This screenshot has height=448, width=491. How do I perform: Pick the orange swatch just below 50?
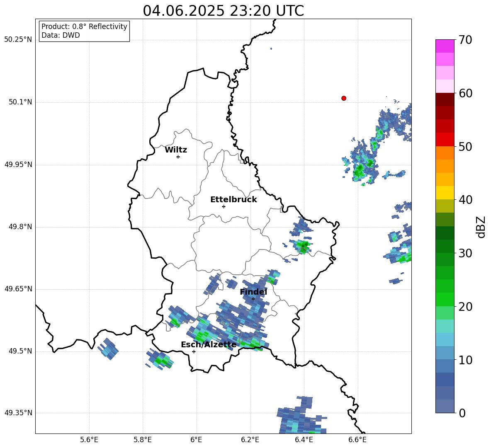(445, 153)
